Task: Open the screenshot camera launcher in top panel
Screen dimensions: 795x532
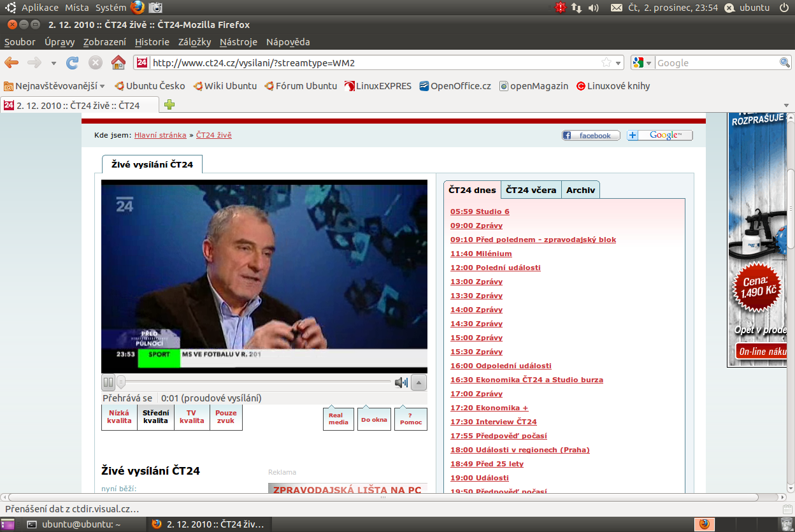Action: click(155, 8)
